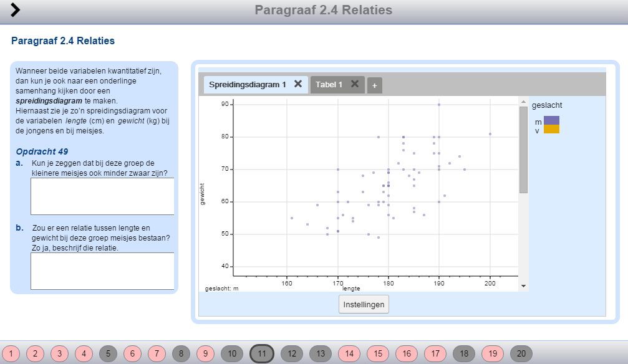The image size is (628, 364).
Task: Jump to last page 20
Action: [x=521, y=354]
